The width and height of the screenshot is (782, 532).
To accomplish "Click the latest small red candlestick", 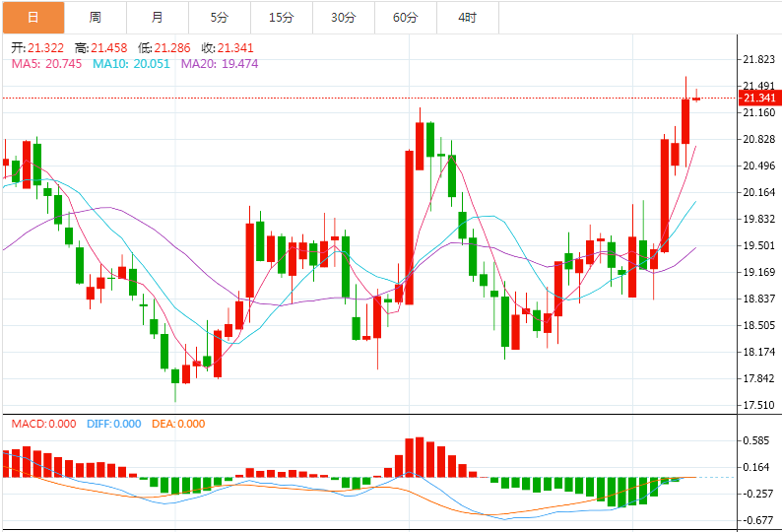I will (696, 99).
